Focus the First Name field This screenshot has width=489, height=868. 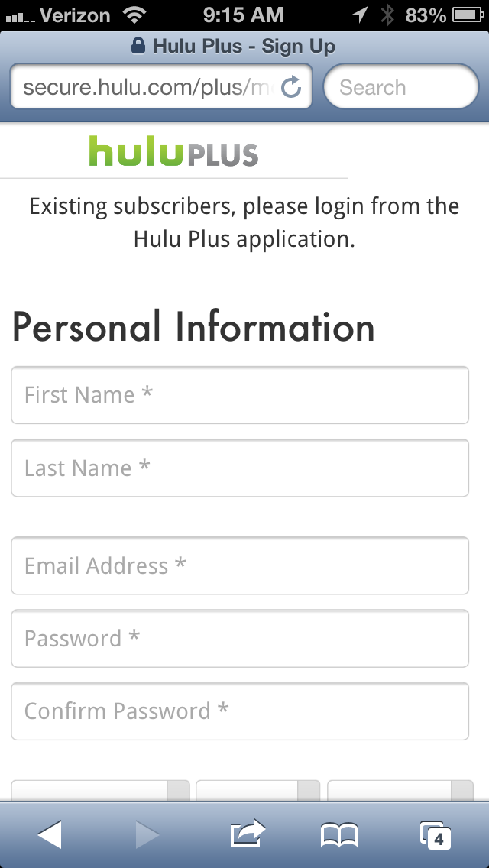coord(240,395)
